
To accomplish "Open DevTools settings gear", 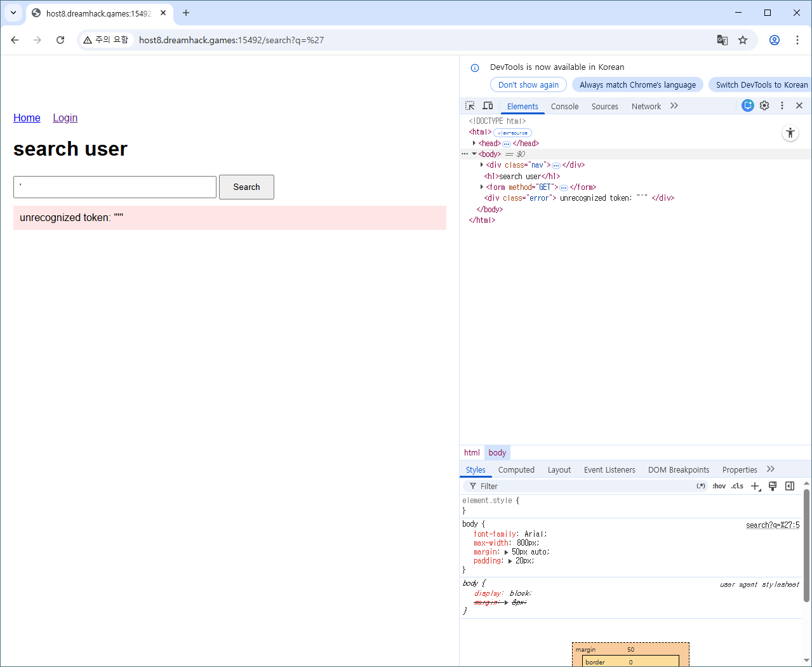I will (x=764, y=106).
